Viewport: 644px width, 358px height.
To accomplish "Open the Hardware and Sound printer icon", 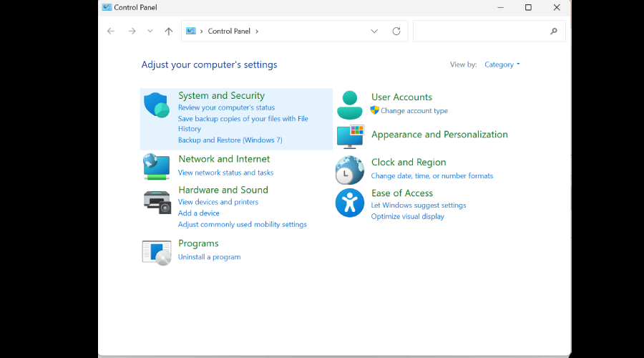I will pyautogui.click(x=157, y=202).
